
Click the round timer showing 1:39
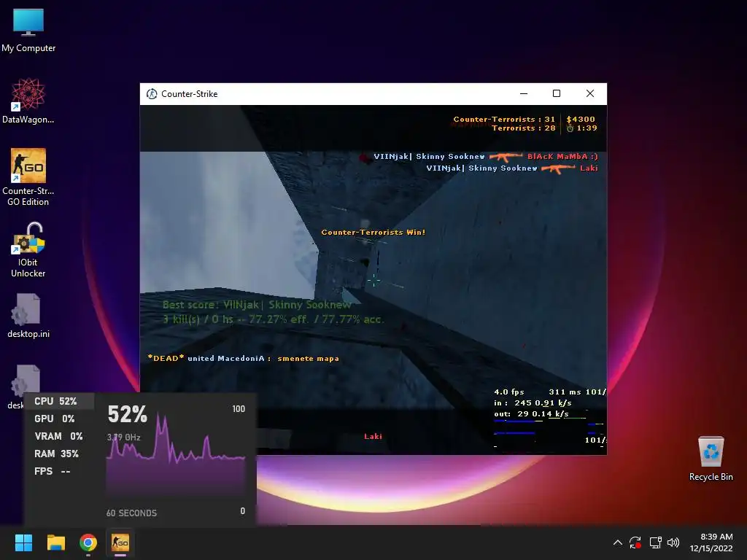point(581,128)
